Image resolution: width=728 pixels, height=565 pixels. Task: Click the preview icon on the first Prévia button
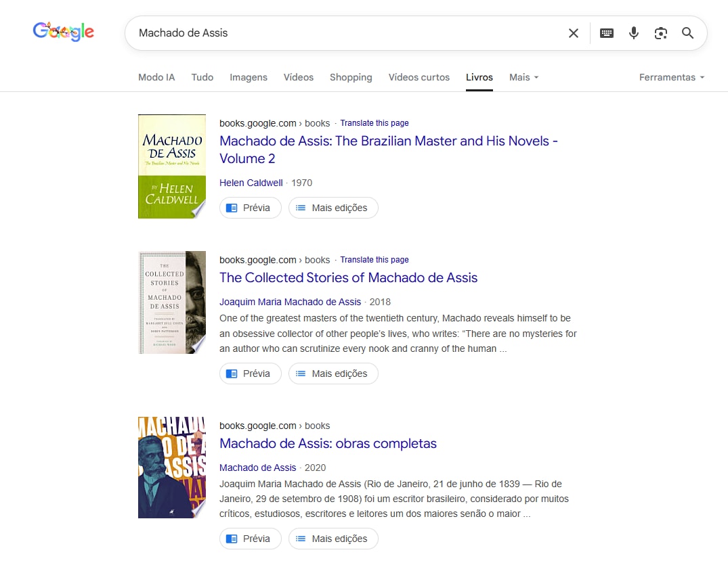[232, 208]
